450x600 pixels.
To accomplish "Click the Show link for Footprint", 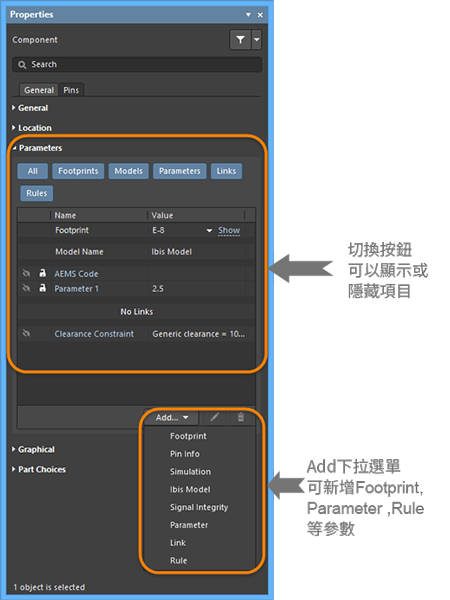I will (229, 230).
